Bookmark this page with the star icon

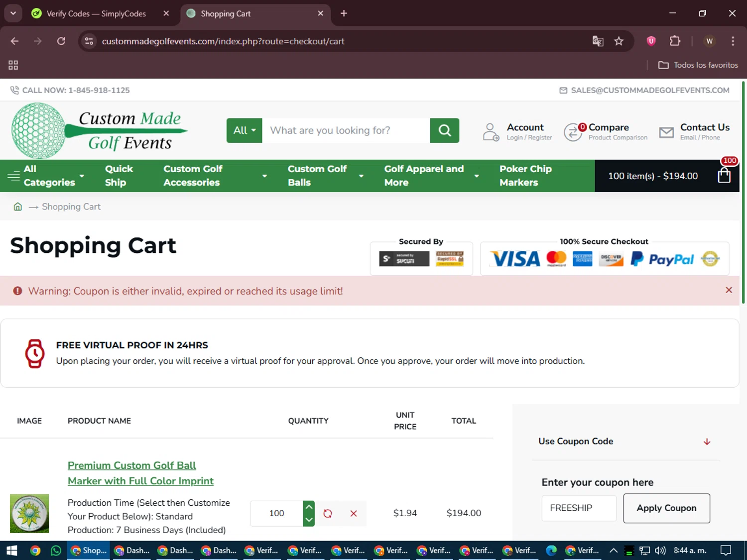[619, 41]
